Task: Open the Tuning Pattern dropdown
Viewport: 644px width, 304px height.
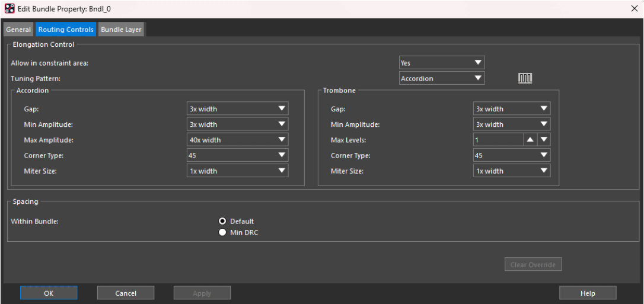Action: 442,78
